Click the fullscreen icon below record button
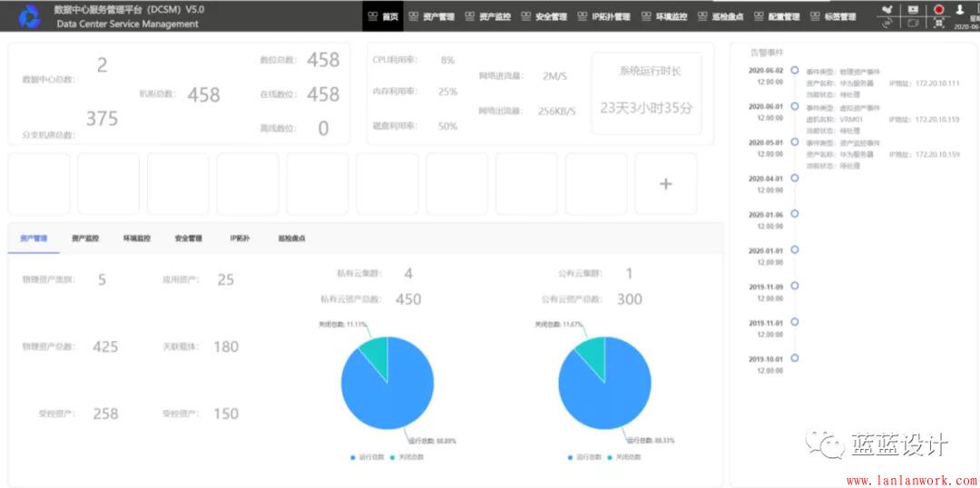980x488 pixels. point(938,24)
